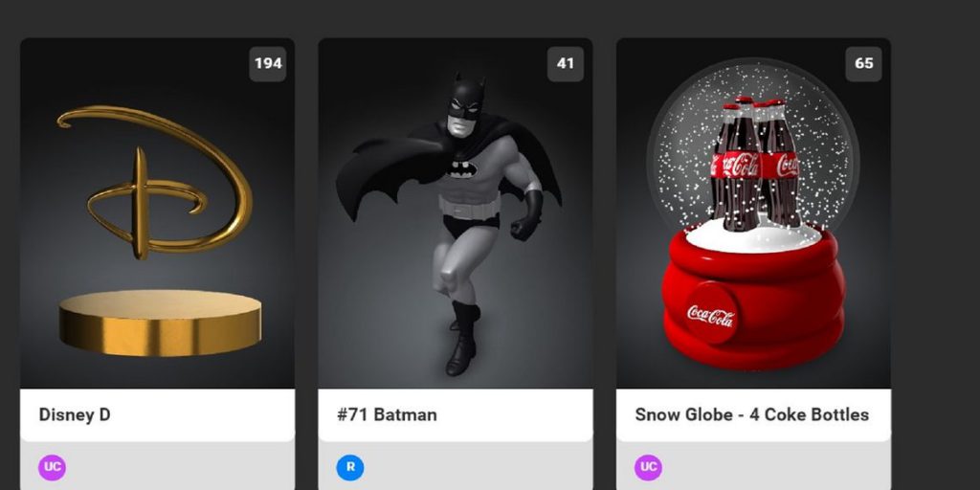The image size is (980, 490).
Task: Open Snow Globe - 4 Coke Bottles title
Action: pos(752,414)
